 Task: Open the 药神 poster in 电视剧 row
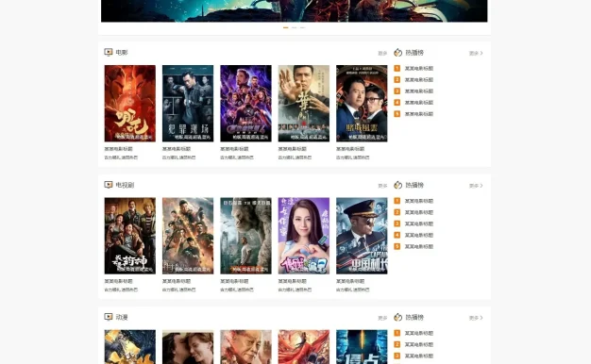coord(130,236)
